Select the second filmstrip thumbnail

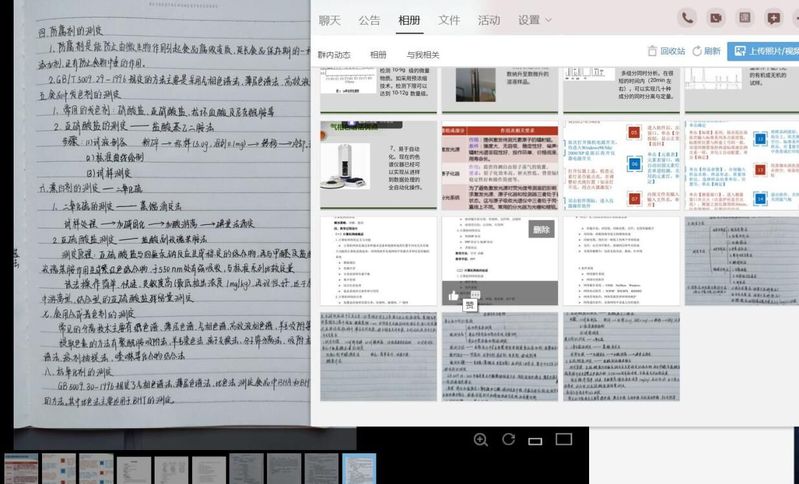[59, 469]
